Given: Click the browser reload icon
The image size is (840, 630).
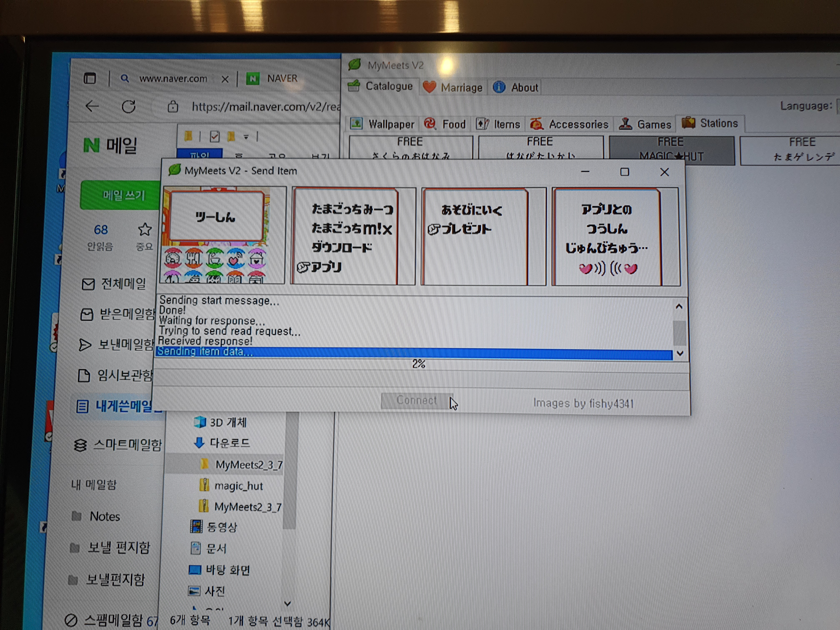Looking at the screenshot, I should pyautogui.click(x=129, y=107).
